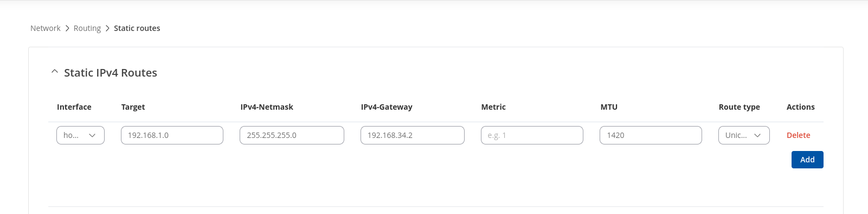Click the Static IPv4 Routes heading
Viewport: 868px width, 214px height.
point(111,73)
